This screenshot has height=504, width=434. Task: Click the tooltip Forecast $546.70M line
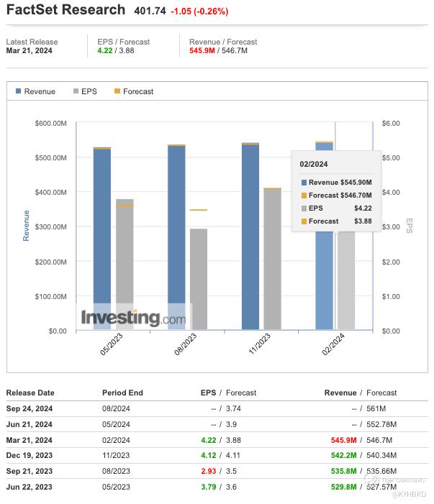tap(337, 195)
